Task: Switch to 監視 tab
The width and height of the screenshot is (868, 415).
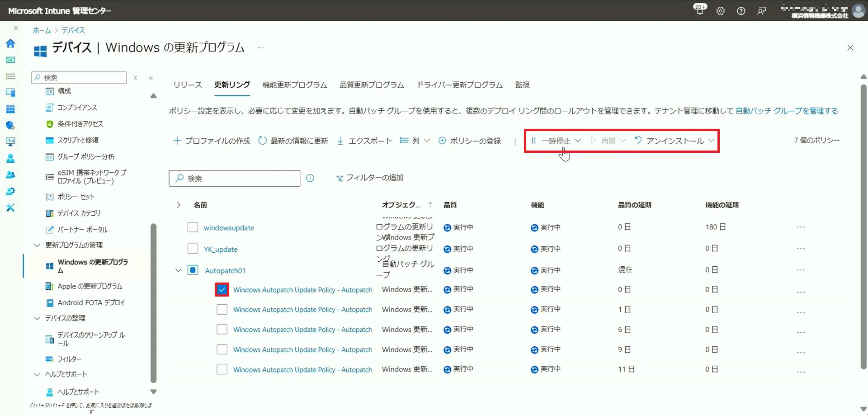Action: point(522,85)
